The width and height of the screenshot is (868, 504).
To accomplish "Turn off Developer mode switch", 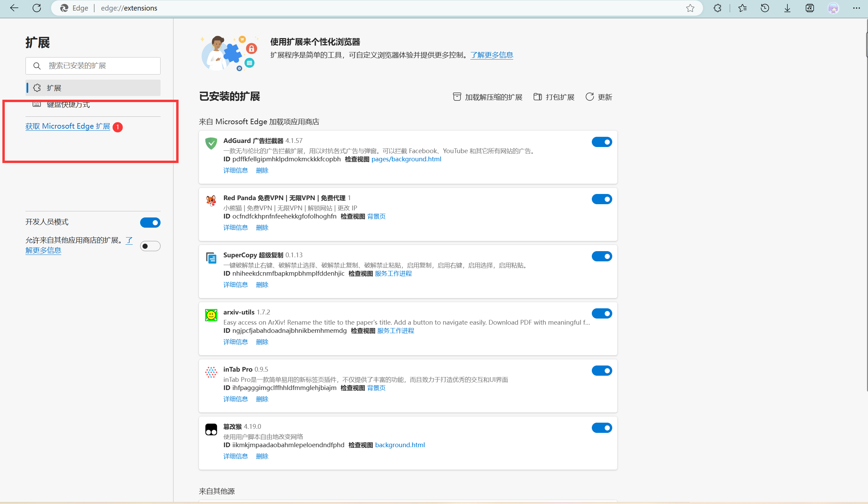I will [150, 223].
